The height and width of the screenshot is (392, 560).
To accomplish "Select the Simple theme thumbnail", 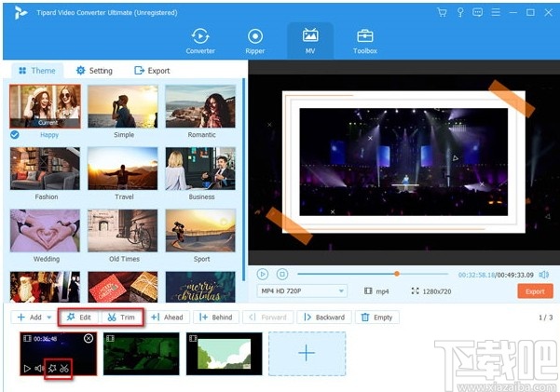I will [122, 106].
